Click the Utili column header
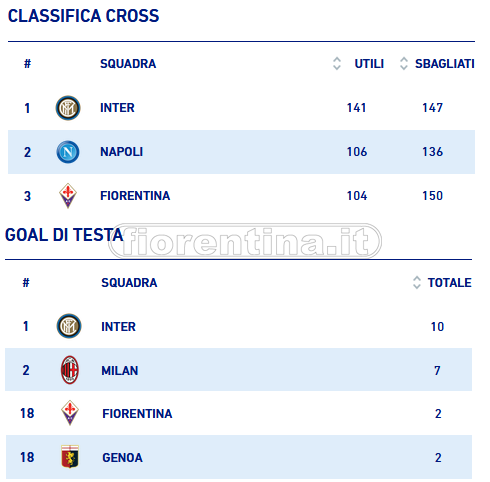The height and width of the screenshot is (482, 490). [369, 64]
